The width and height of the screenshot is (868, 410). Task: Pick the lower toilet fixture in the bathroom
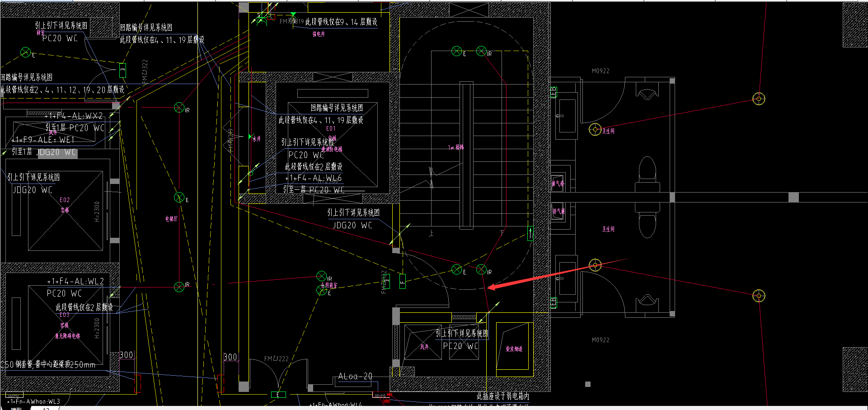648,219
